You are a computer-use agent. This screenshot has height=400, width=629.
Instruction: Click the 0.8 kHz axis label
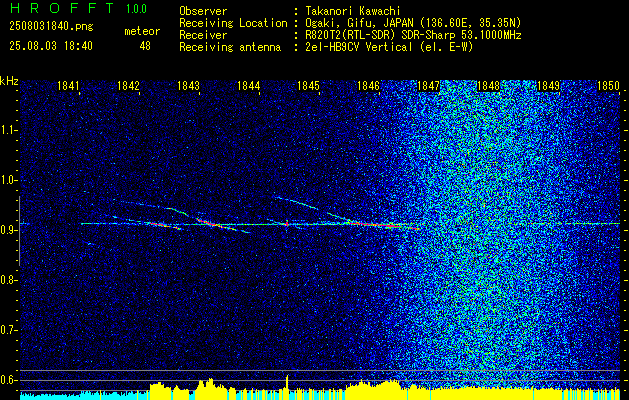[6, 280]
